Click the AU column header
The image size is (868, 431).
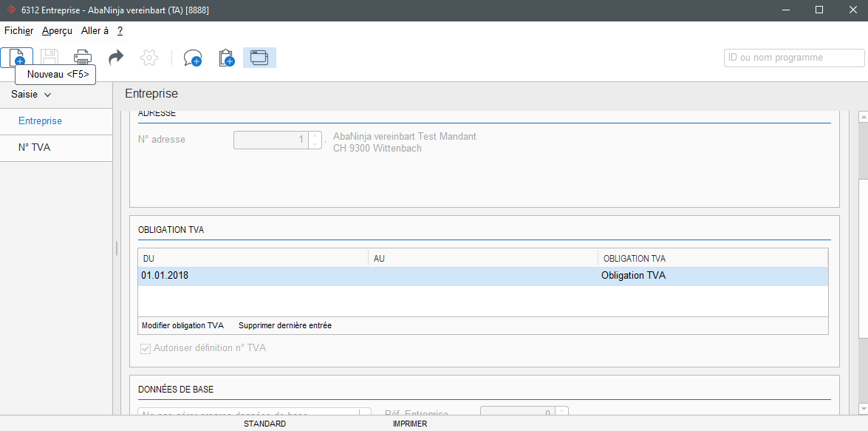coord(483,258)
